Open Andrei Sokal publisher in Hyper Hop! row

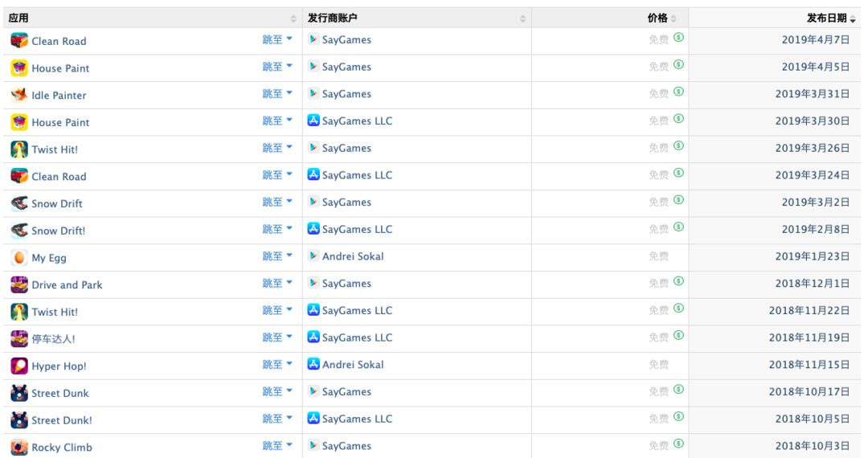(x=353, y=365)
